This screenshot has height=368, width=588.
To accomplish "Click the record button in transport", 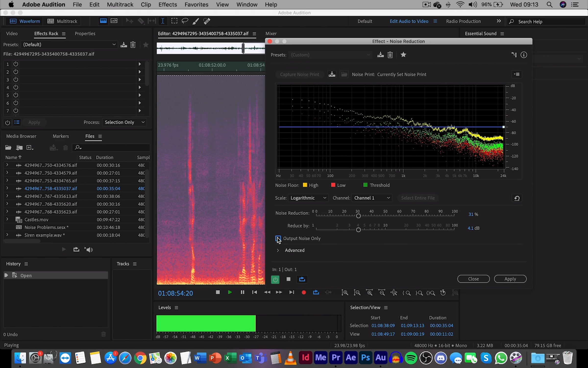I will pyautogui.click(x=304, y=292).
